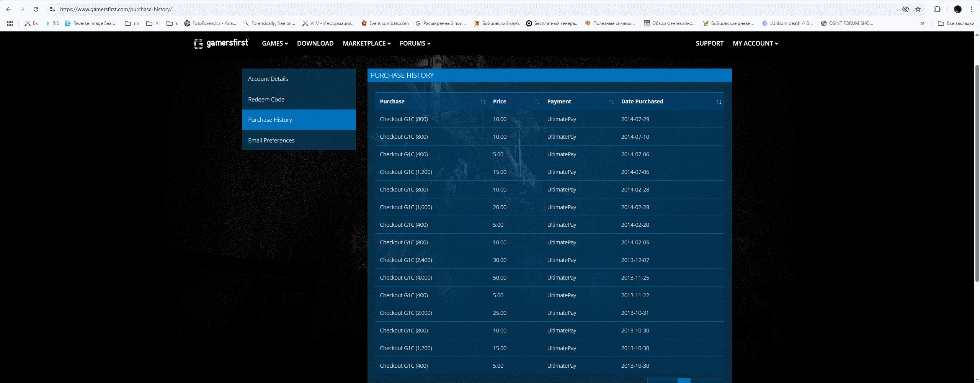
Task: Reload the current page
Action: (x=36, y=9)
